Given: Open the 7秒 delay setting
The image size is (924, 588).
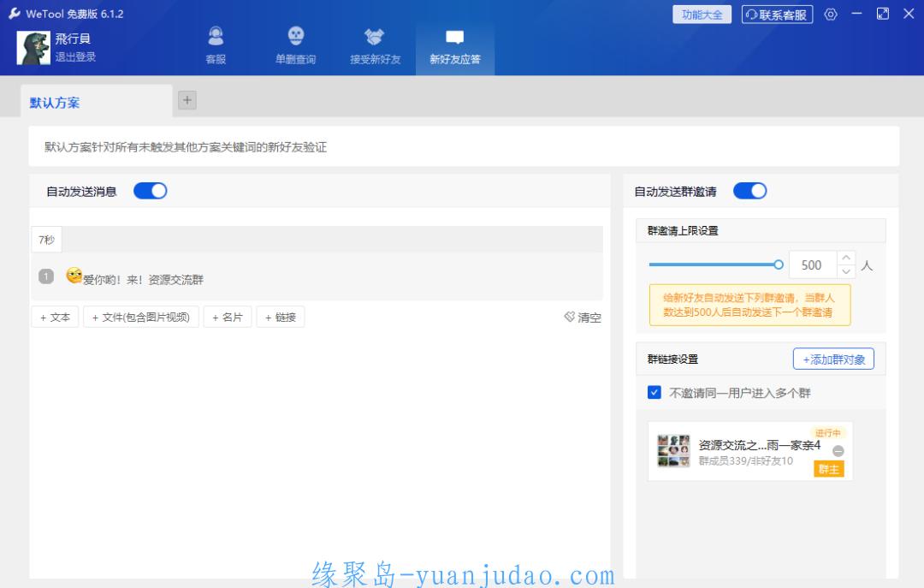Looking at the screenshot, I should point(46,240).
